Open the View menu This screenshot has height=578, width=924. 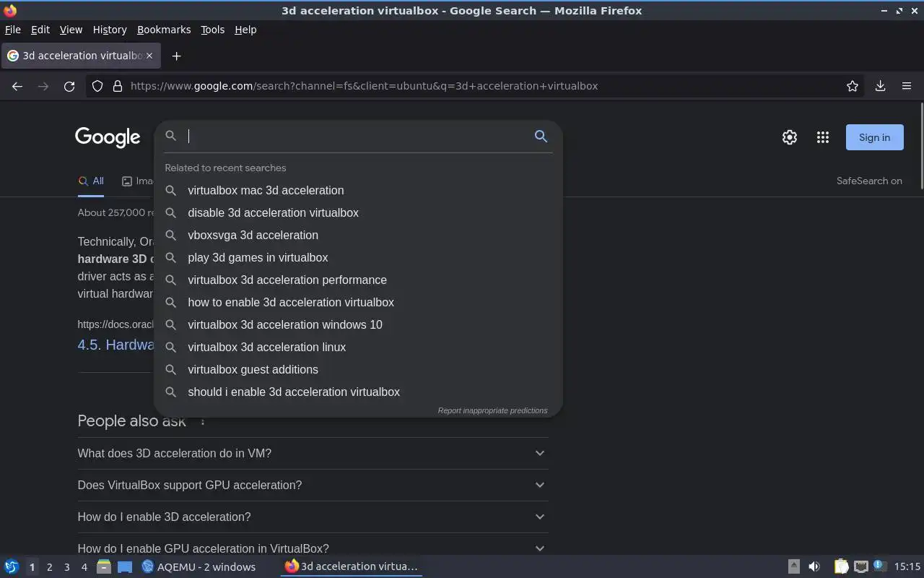71,30
